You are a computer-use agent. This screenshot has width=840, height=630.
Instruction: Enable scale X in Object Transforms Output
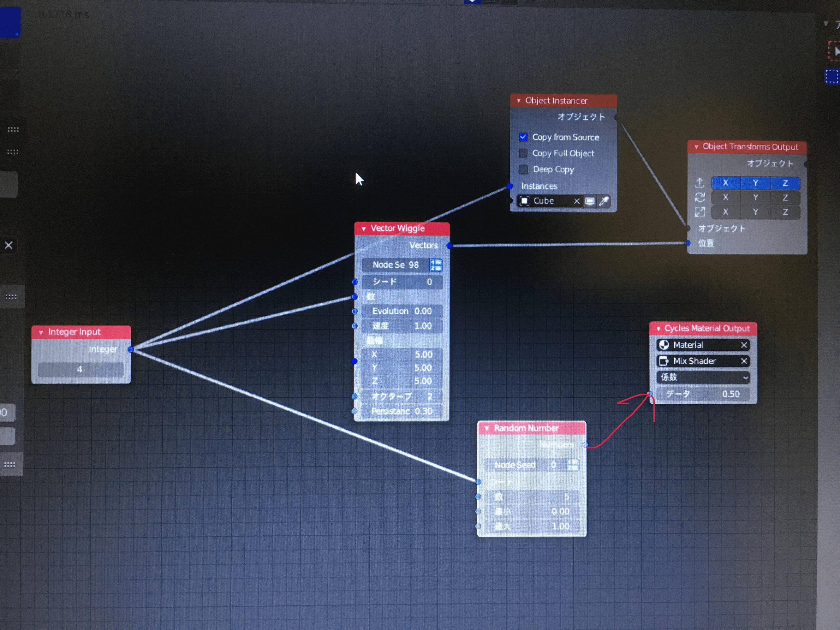[x=726, y=212]
